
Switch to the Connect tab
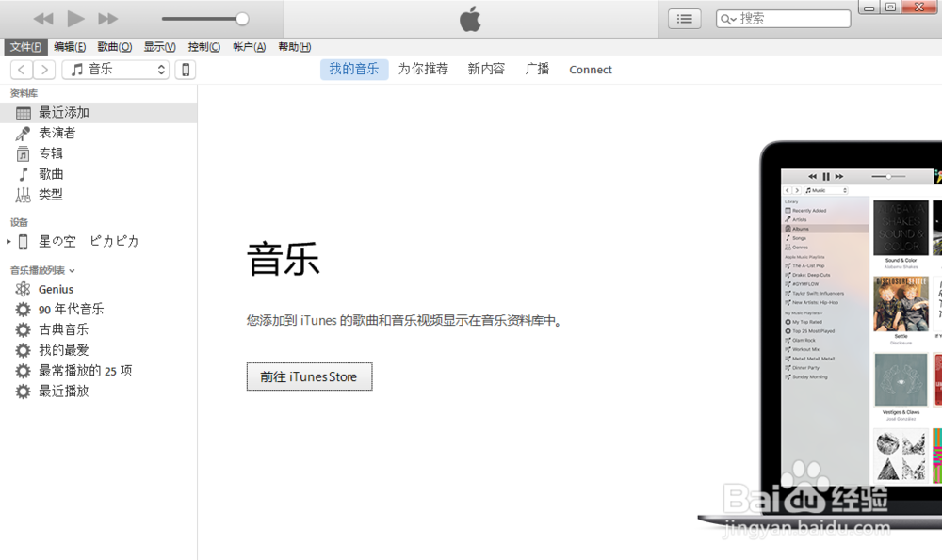click(591, 70)
